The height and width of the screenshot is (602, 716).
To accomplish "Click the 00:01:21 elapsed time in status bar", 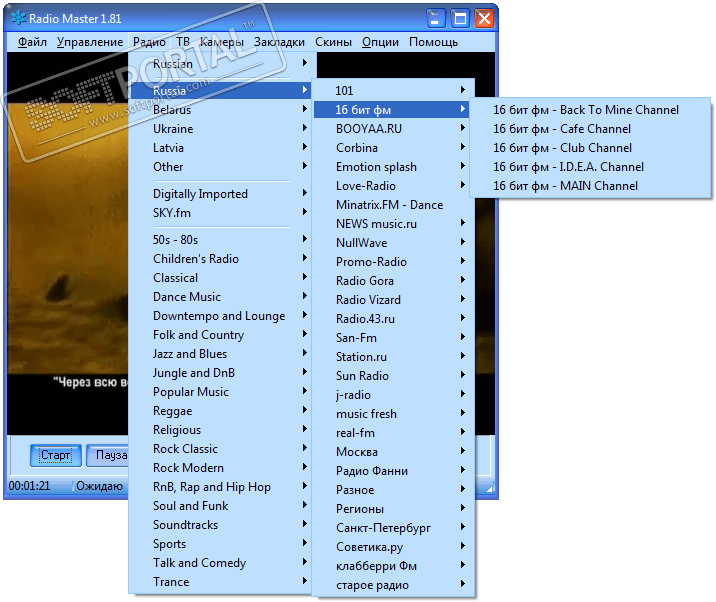I will click(30, 486).
